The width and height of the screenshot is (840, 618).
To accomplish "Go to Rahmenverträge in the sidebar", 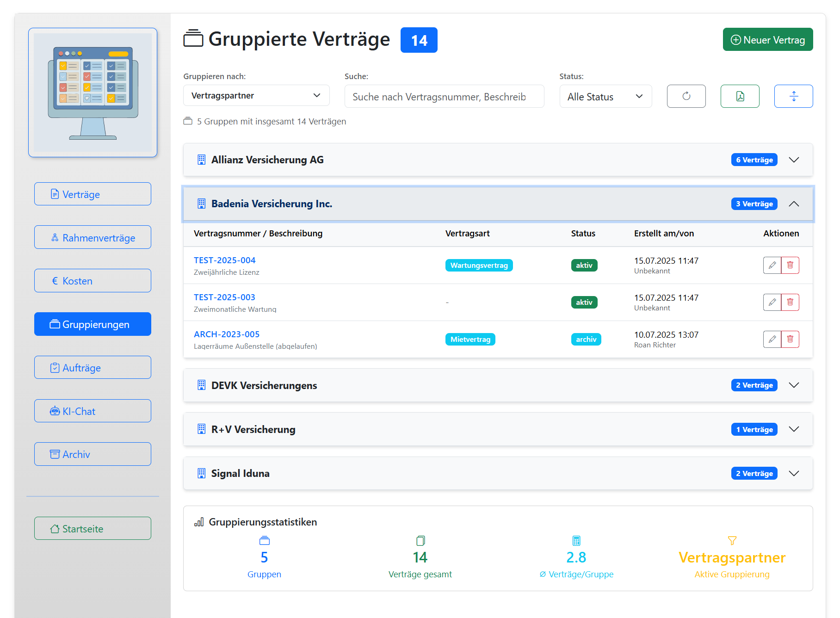I will pyautogui.click(x=93, y=237).
